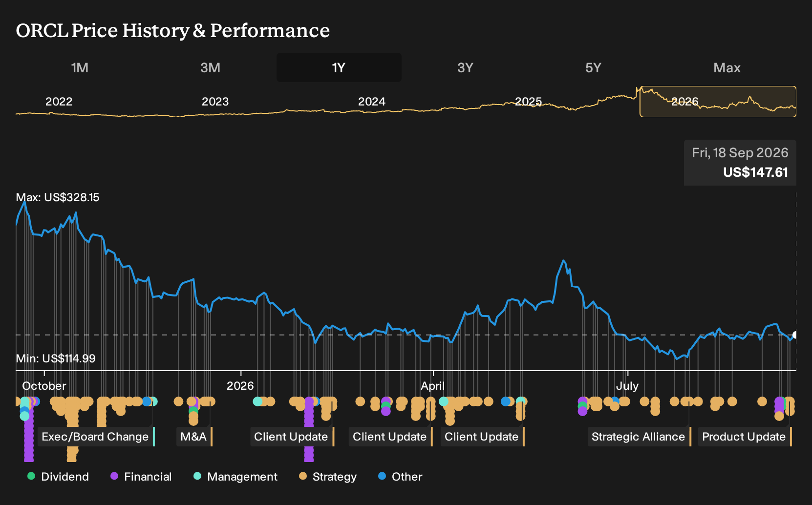
Task: Toggle the Strategy legend filter
Action: [328, 477]
